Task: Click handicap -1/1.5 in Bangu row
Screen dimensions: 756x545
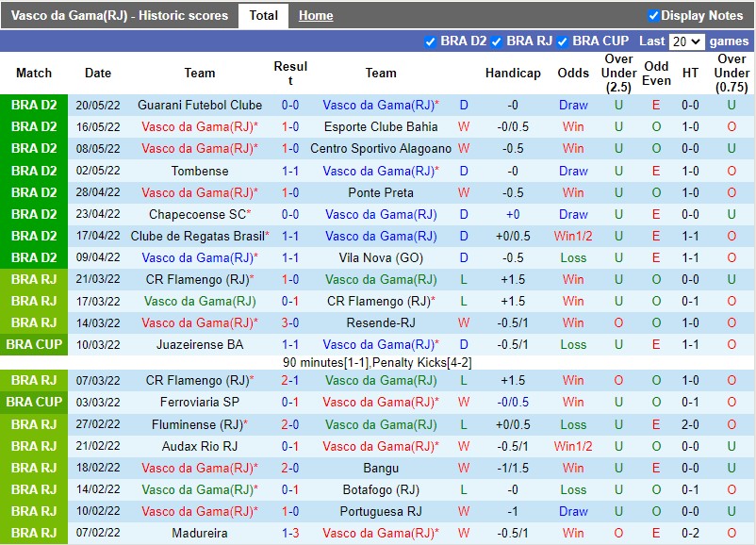Action: click(513, 468)
